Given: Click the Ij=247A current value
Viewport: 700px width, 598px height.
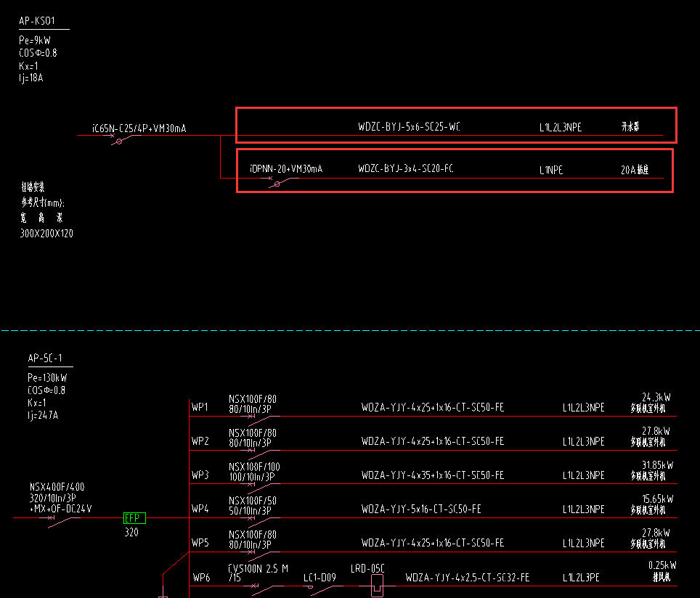Looking at the screenshot, I should click(x=43, y=415).
